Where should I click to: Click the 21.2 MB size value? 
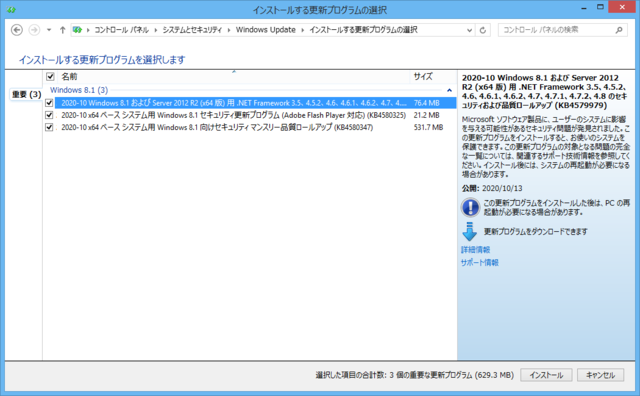[x=427, y=115]
